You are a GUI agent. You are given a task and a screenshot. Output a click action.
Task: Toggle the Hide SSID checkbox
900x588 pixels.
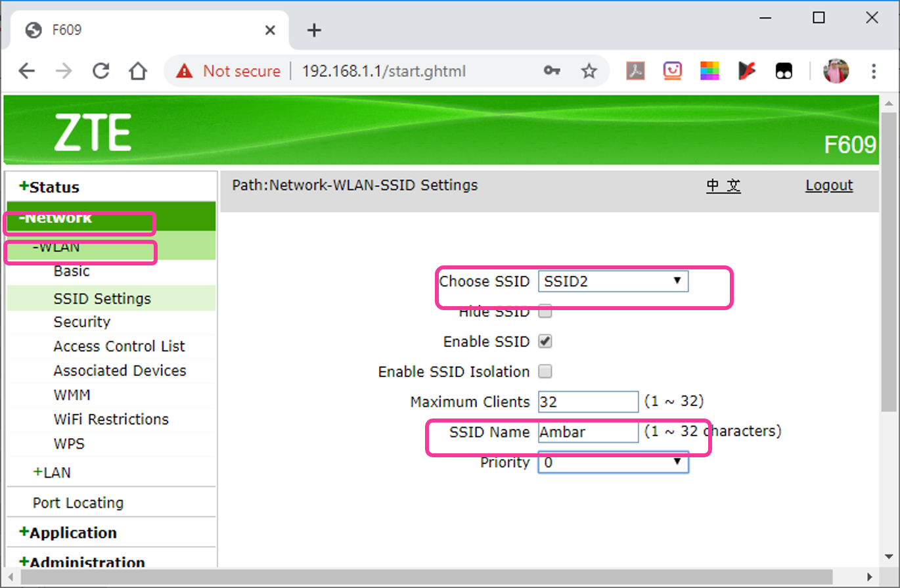545,311
